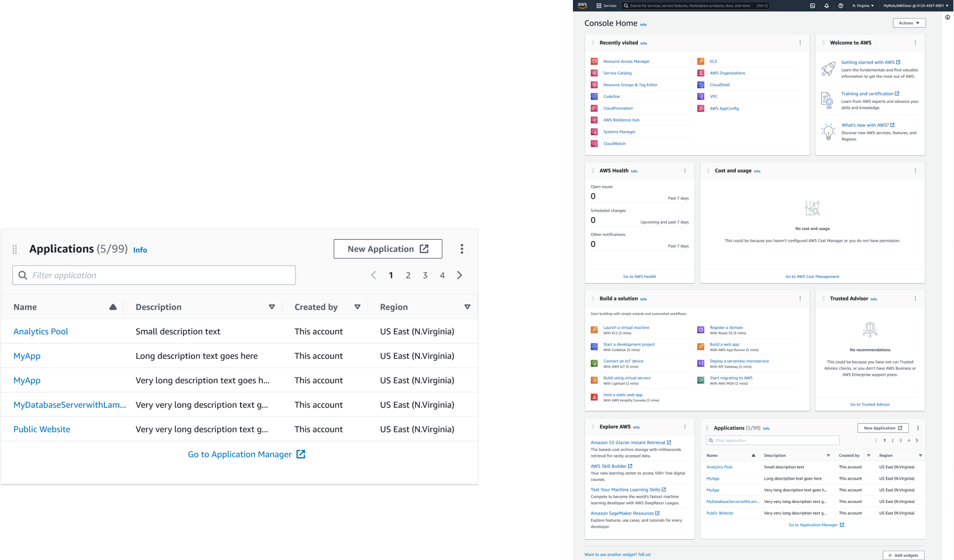Click the rocket icon for Getting started
Screen dimensions: 954x560
point(828,69)
